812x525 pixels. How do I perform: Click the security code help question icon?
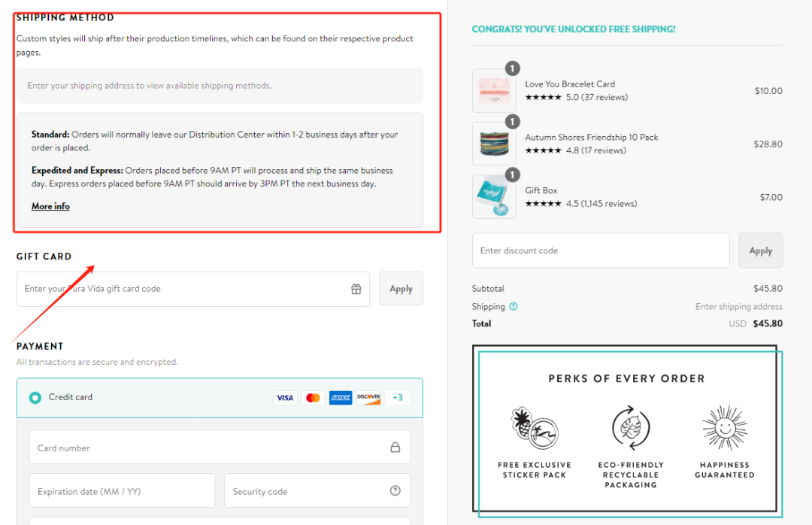click(395, 491)
